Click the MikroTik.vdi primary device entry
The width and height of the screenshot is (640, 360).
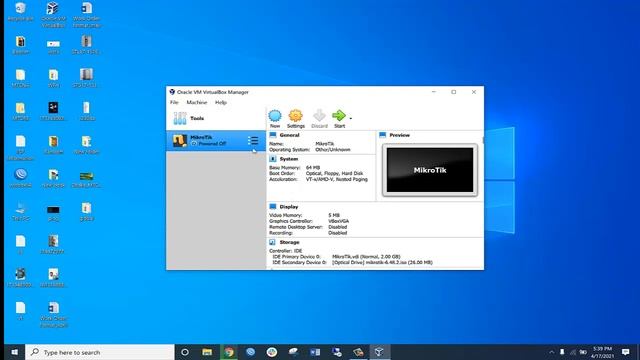(x=366, y=256)
